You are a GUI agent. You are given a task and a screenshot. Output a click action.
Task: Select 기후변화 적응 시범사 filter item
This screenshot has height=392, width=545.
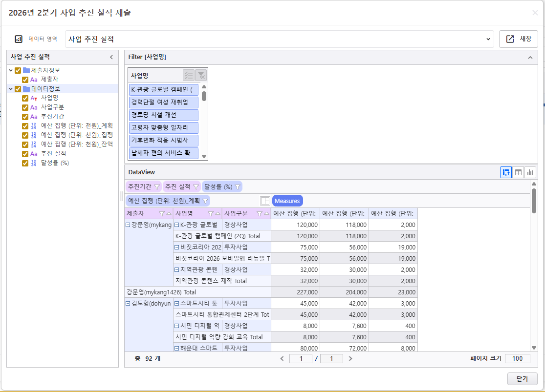[x=164, y=140]
